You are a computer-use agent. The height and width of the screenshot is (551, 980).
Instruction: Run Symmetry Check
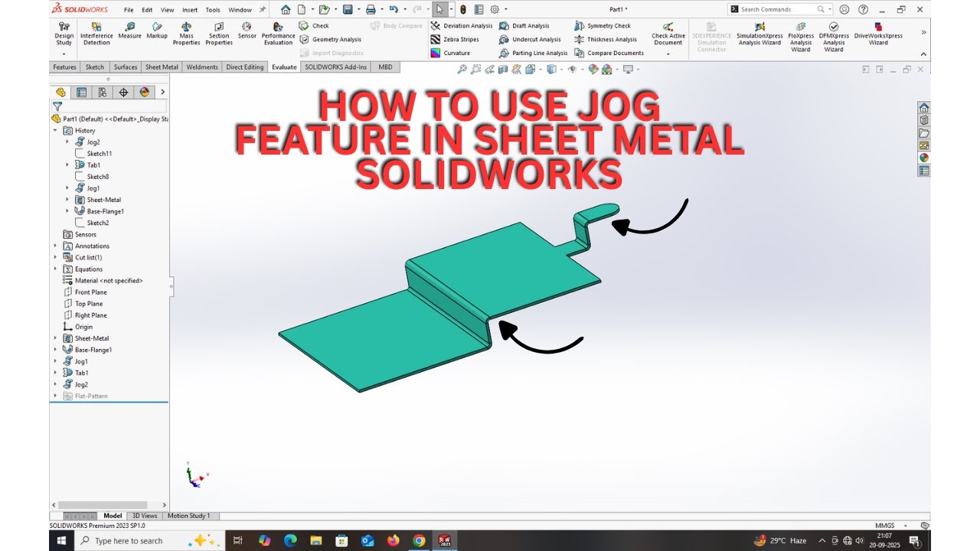tap(603, 26)
